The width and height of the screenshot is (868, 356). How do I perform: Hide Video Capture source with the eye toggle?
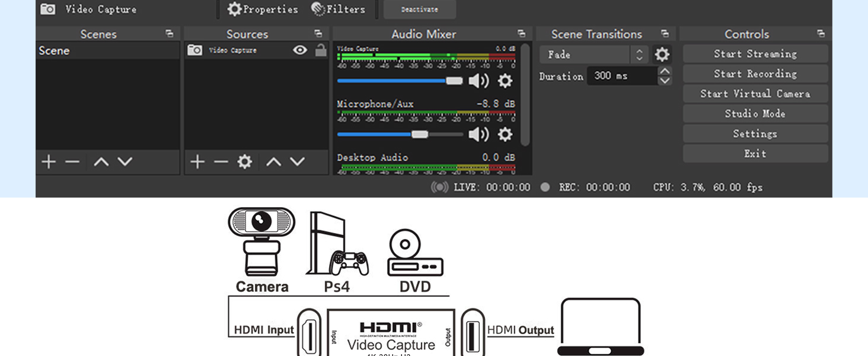[301, 50]
